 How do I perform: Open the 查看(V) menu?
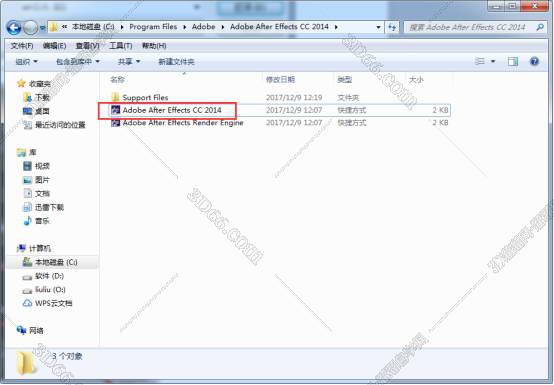click(x=87, y=46)
